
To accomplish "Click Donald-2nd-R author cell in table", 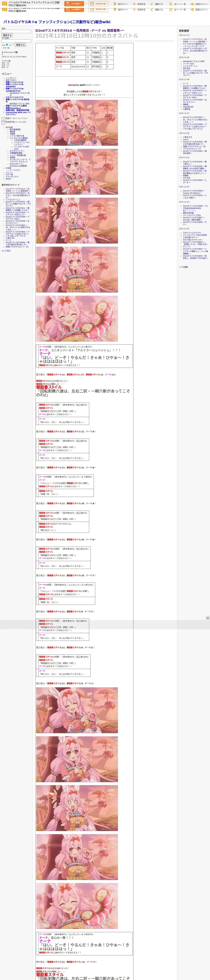I will tap(78, 67).
